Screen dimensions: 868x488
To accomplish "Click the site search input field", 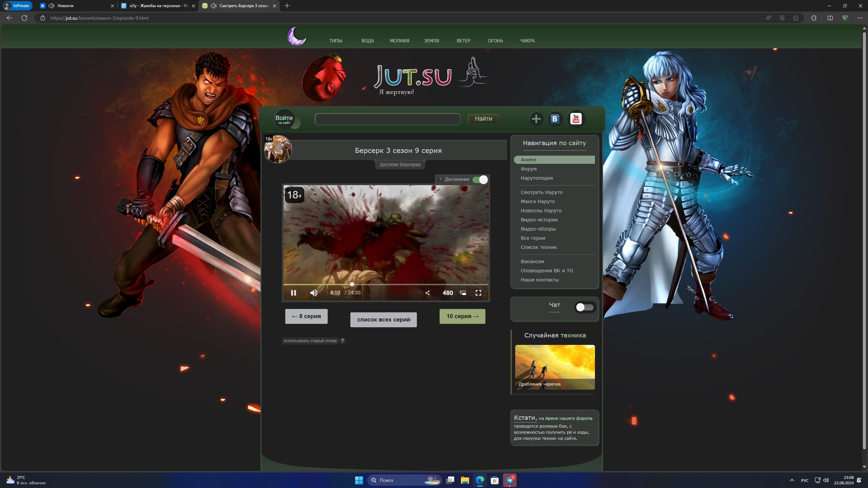I will coord(387,119).
